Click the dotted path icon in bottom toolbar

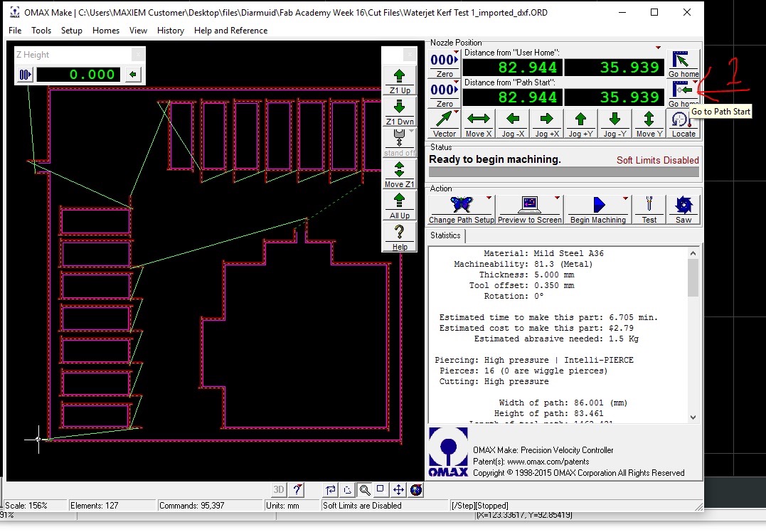pyautogui.click(x=347, y=489)
